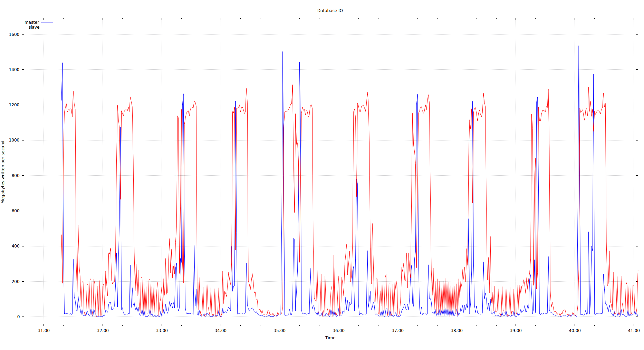The width and height of the screenshot is (644, 350).
Task: Click the tallest blue master spike just after 40:00
Action: click(x=579, y=46)
